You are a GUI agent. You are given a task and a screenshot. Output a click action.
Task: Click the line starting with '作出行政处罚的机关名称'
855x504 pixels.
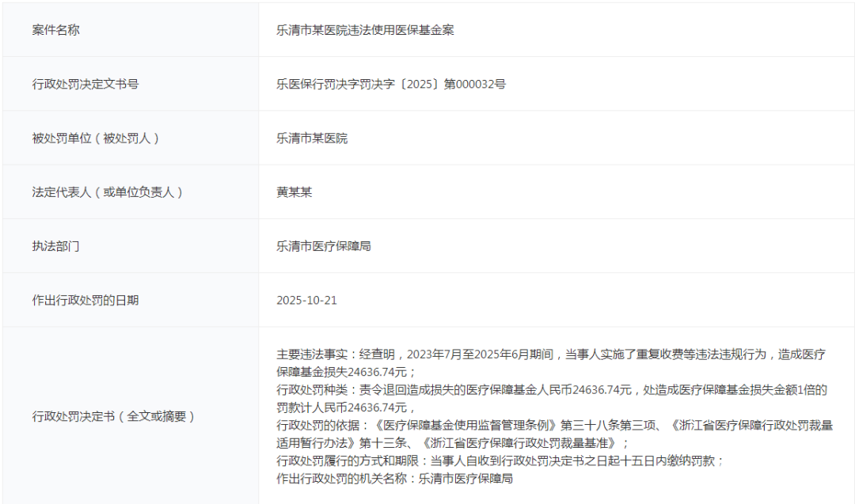point(395,478)
